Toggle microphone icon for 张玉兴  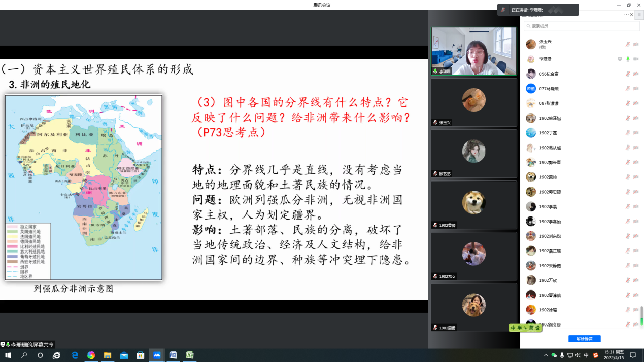(x=628, y=44)
